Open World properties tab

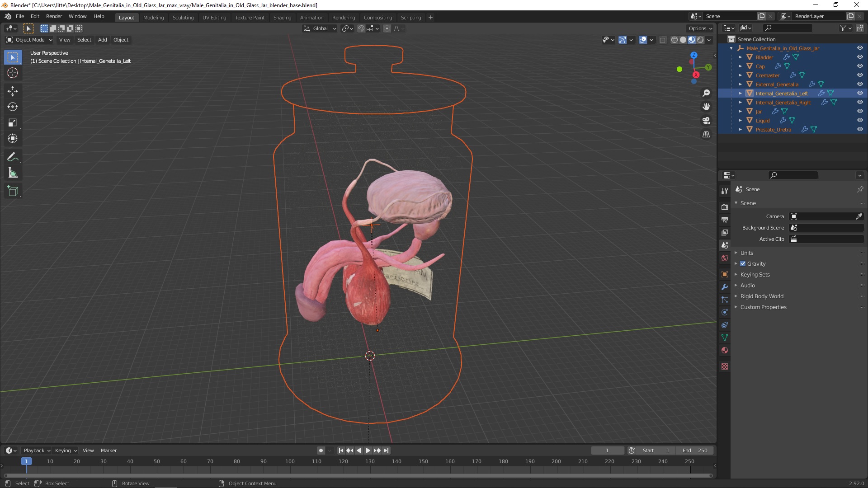725,258
